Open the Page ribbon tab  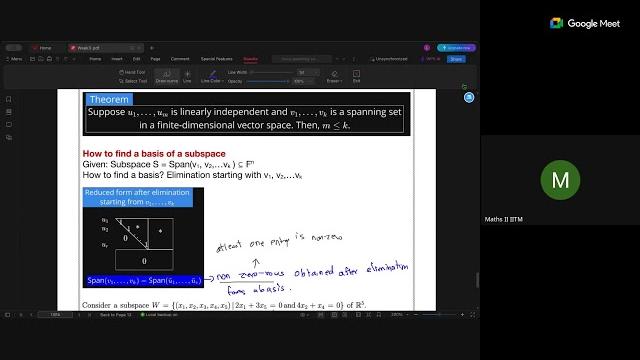coord(155,59)
